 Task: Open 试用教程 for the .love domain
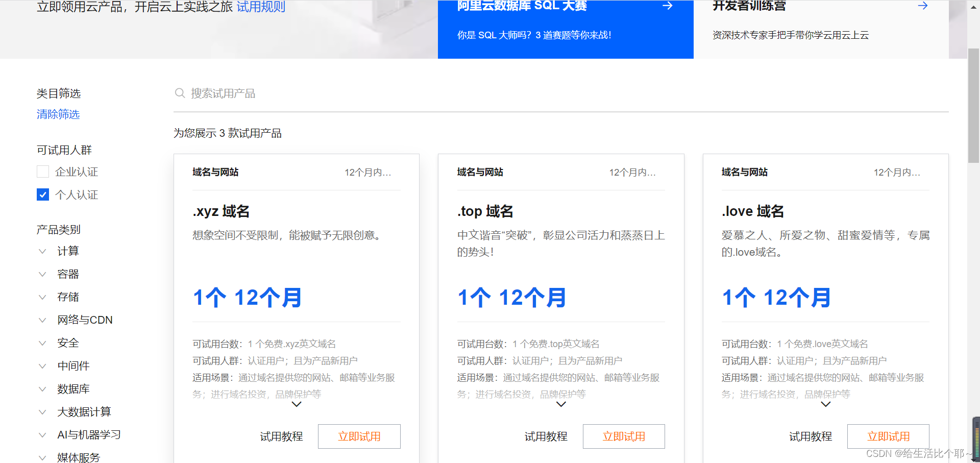[811, 436]
